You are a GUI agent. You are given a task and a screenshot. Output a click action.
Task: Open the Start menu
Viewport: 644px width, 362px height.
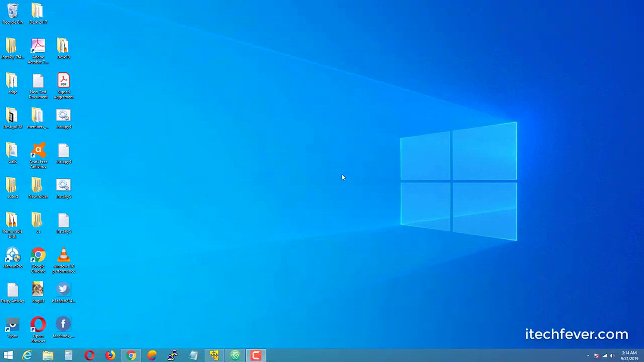8,355
